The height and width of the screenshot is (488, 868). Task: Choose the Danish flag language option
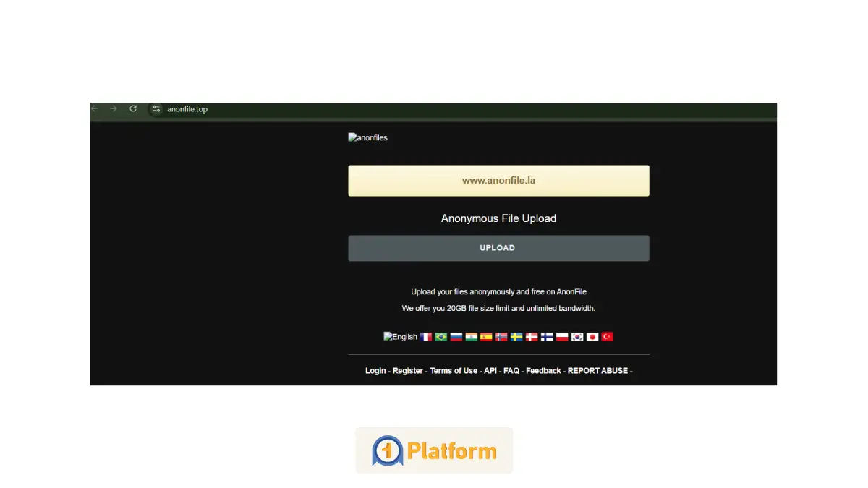pyautogui.click(x=531, y=336)
